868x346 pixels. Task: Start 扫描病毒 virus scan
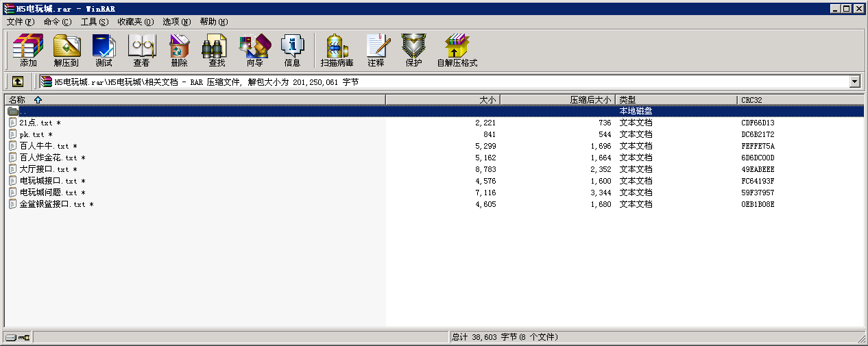[337, 51]
